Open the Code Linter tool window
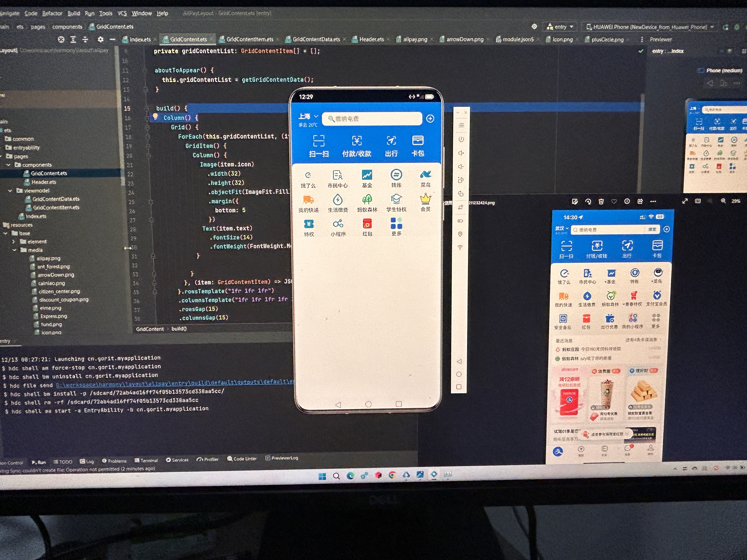747x560 pixels. (x=242, y=459)
